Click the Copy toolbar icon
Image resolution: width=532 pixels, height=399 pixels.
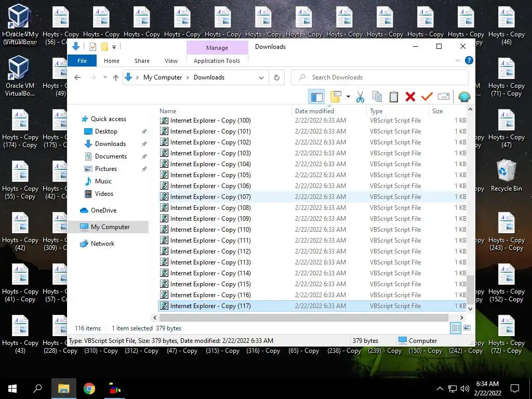[x=377, y=97]
